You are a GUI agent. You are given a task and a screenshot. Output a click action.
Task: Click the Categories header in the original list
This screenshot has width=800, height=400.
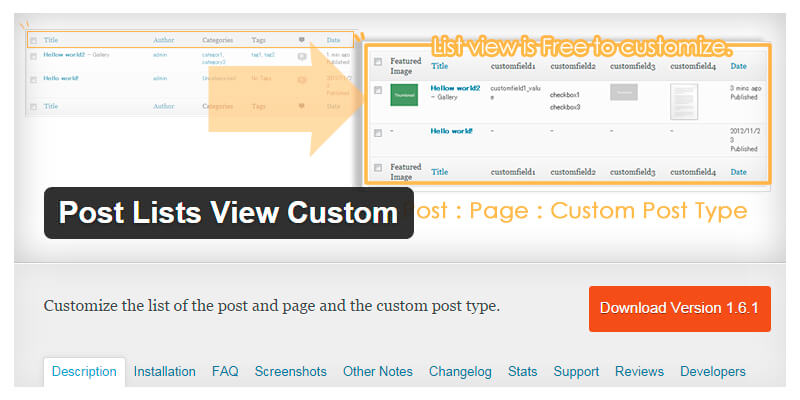(x=217, y=40)
